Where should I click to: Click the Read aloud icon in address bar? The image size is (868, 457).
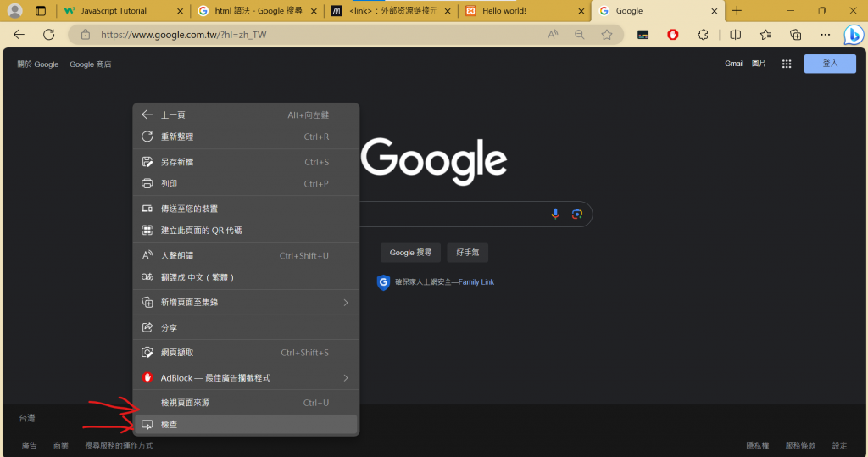[553, 35]
